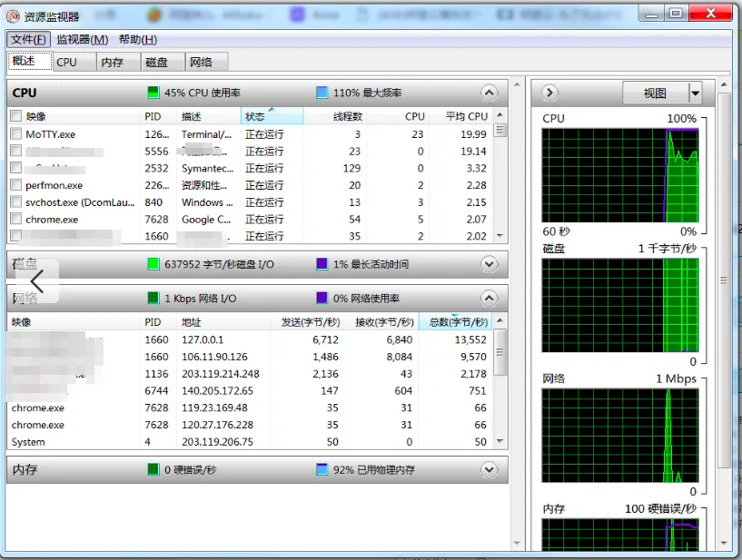The image size is (742, 560).
Task: Click the green 磁盘 I/O indicator
Action: 153,264
